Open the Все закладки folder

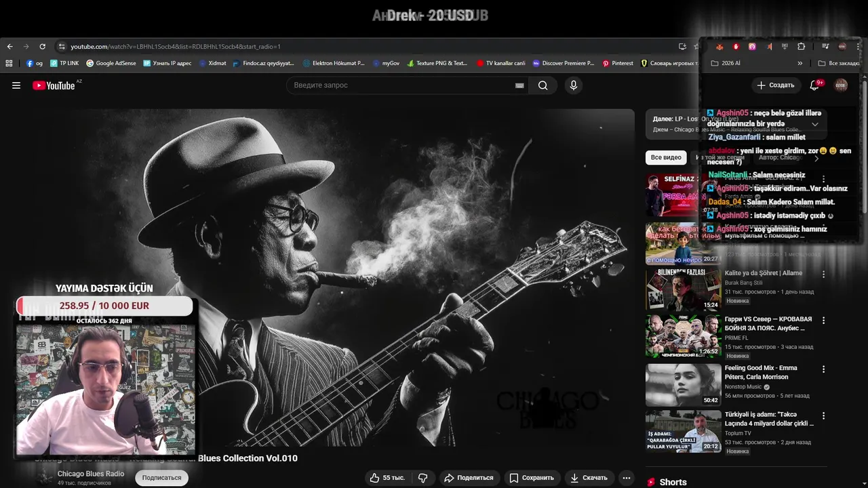[x=839, y=63]
